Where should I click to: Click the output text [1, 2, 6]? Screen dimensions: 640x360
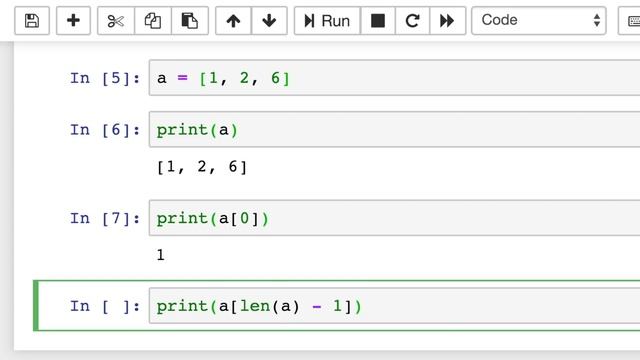tap(202, 167)
